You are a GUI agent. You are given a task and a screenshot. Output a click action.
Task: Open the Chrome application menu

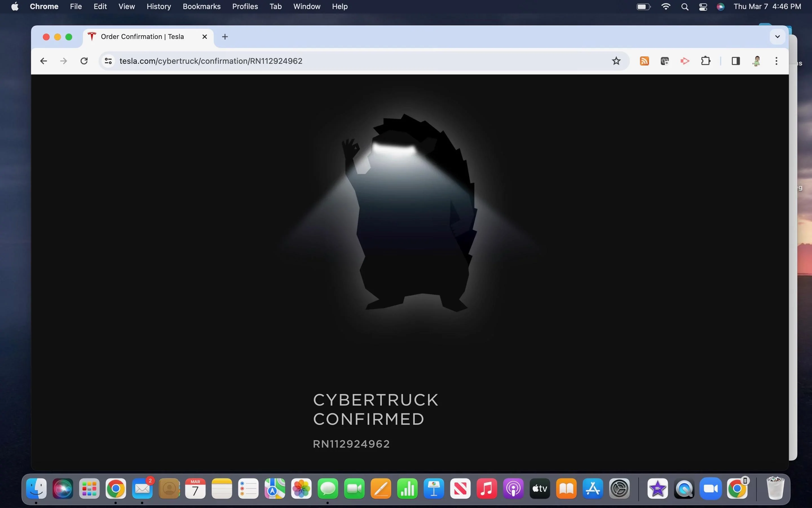(x=44, y=6)
